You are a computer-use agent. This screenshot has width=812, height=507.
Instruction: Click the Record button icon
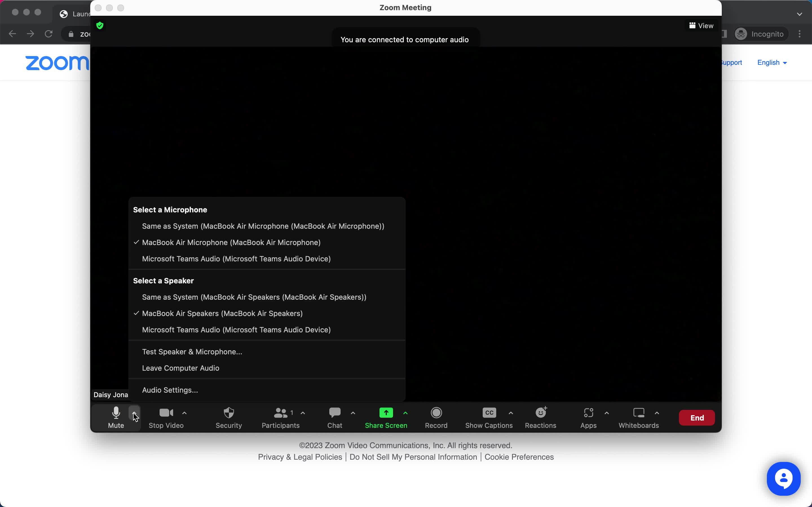[436, 412]
